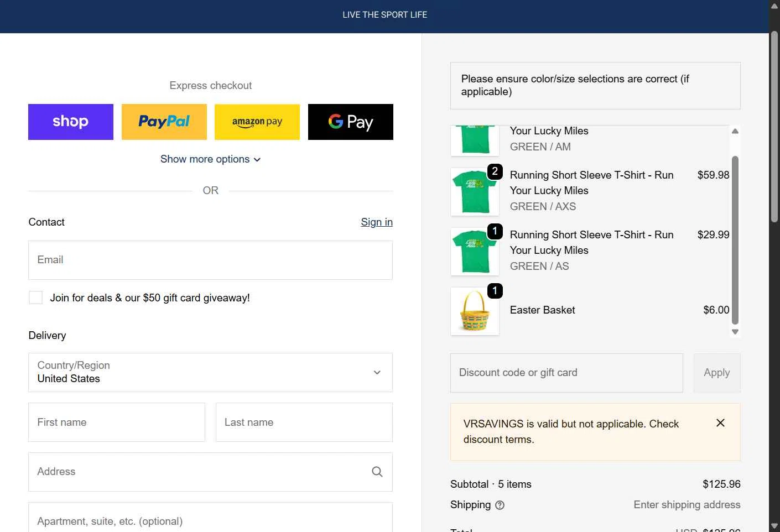Click the color/size selections notice

pyautogui.click(x=595, y=86)
